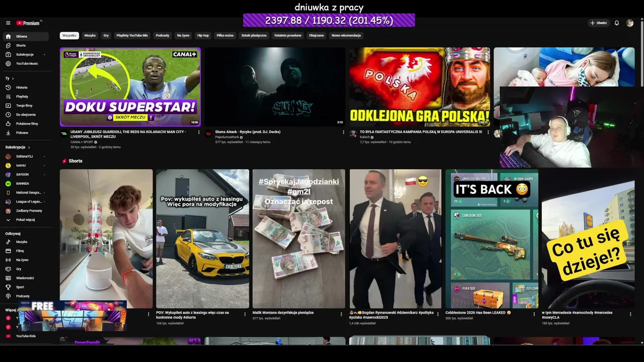Open the notifications bell
Image resolution: width=644 pixels, height=362 pixels.
click(617, 23)
